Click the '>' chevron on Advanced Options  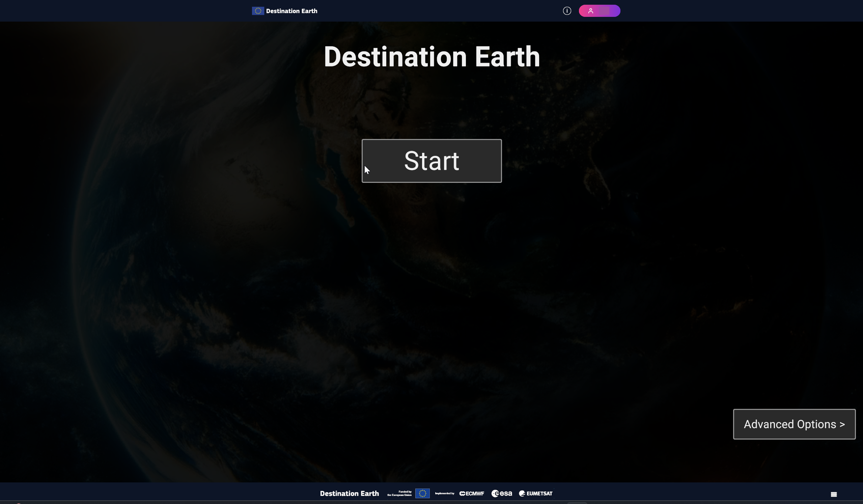click(x=842, y=425)
